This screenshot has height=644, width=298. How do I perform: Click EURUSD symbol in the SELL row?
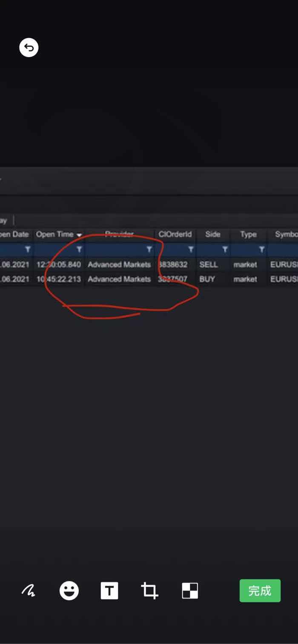(284, 264)
